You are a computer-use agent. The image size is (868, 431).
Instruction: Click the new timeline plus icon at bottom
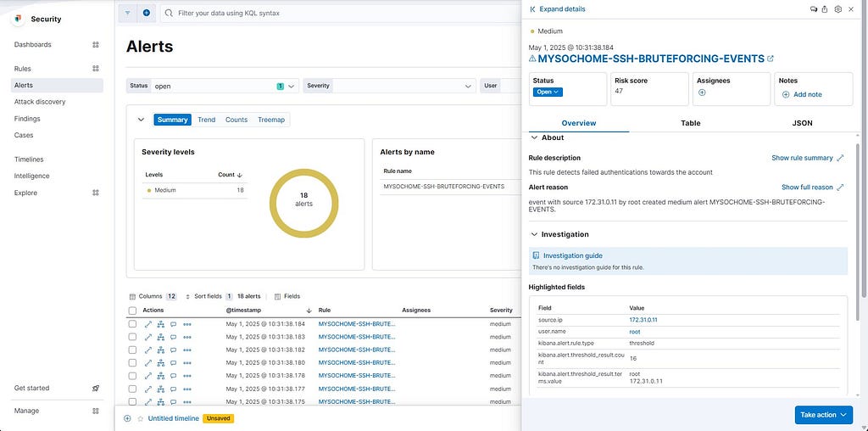(127, 418)
